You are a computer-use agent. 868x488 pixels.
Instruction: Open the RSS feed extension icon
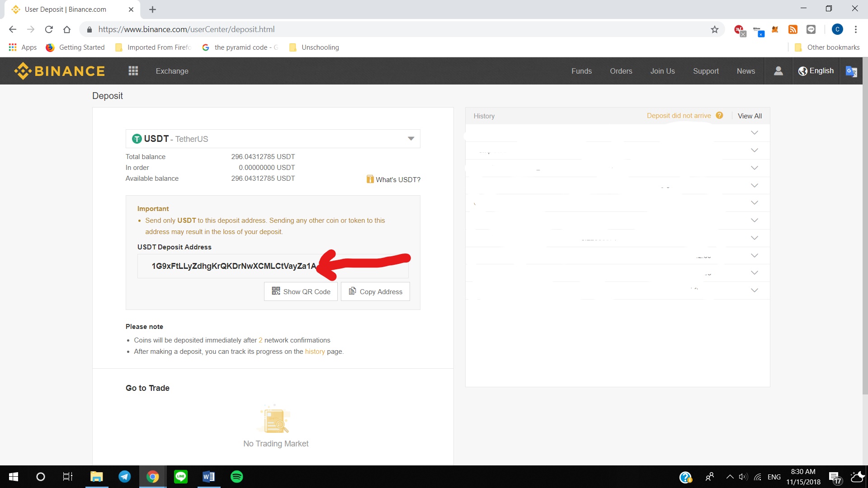click(793, 29)
